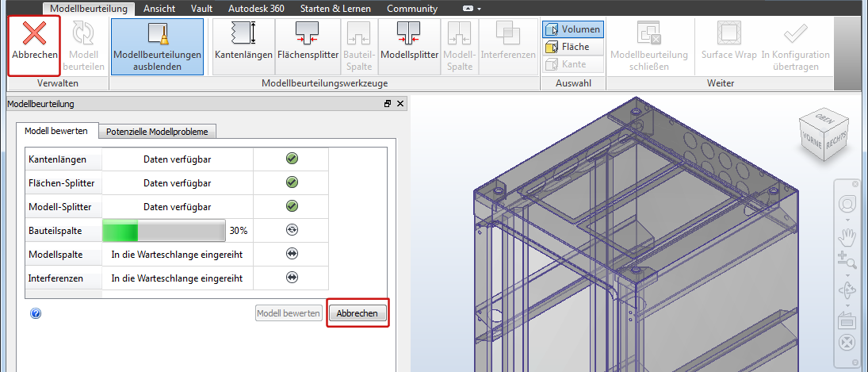The height and width of the screenshot is (372, 868).
Task: Select the Modell-Spalte tool
Action: pos(459,47)
